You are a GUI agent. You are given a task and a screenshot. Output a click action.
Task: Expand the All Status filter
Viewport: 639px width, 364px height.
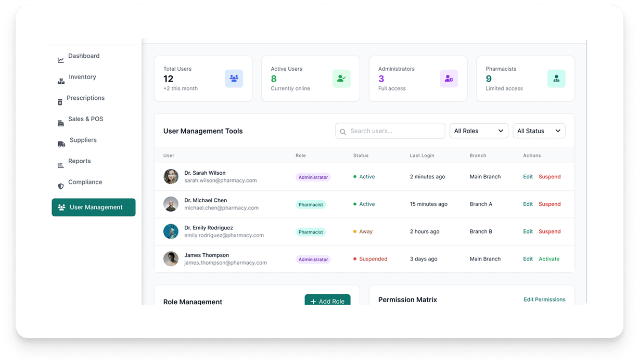[539, 131]
